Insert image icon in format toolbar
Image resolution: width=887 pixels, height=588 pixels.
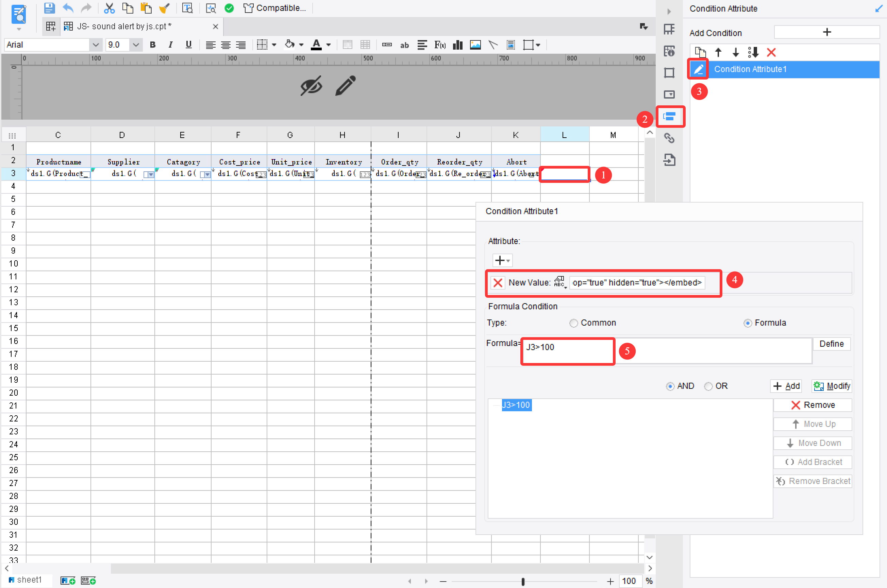(475, 45)
